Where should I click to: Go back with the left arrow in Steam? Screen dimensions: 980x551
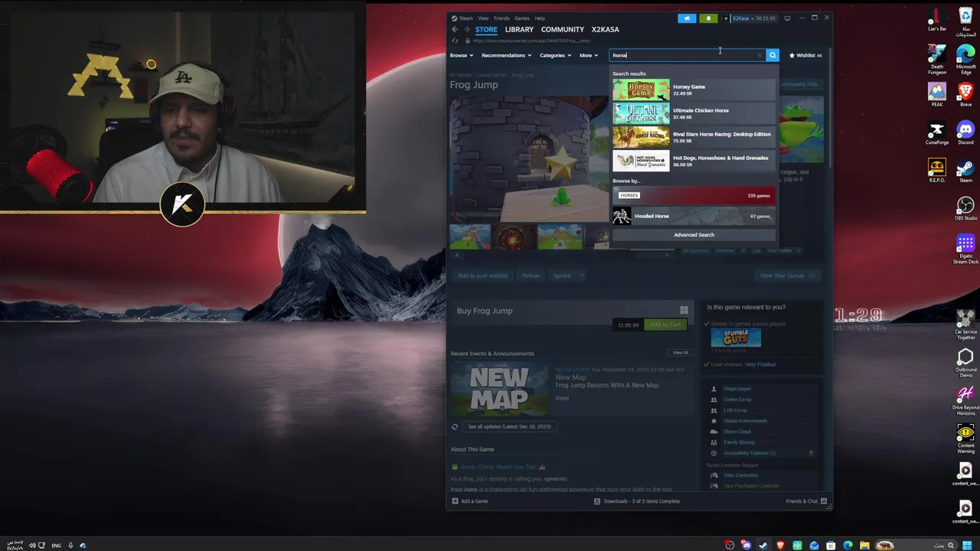tap(454, 30)
